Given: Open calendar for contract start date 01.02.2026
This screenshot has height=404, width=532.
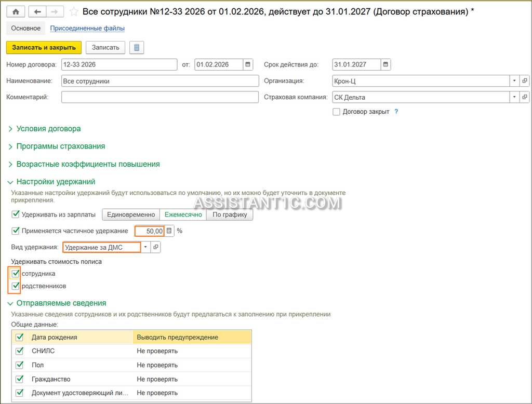Looking at the screenshot, I should [x=248, y=64].
